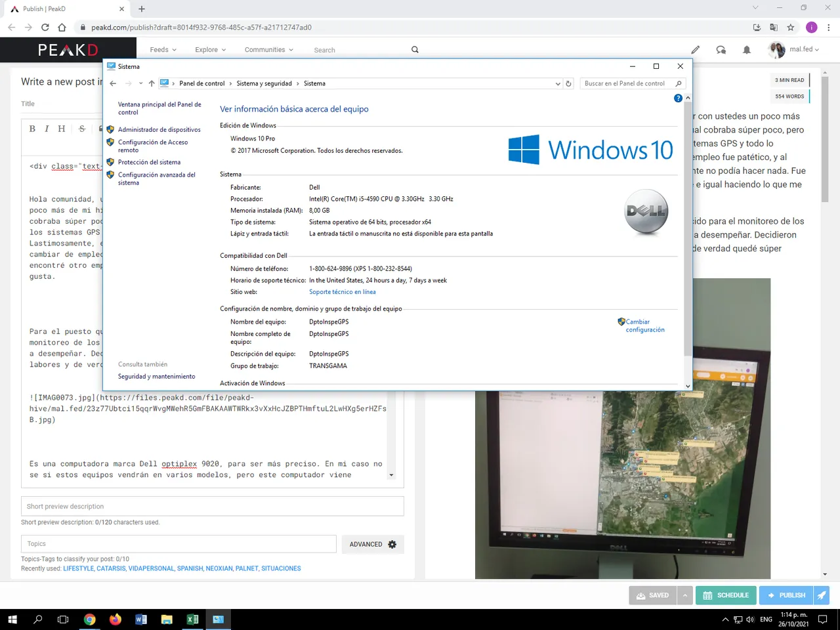The height and width of the screenshot is (630, 840).
Task: Go back in the Sistema window
Action: point(113,83)
